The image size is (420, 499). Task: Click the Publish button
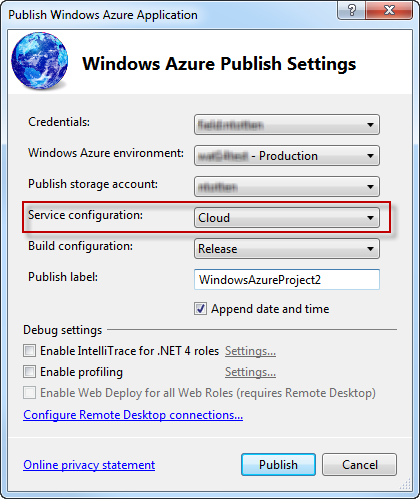click(278, 464)
